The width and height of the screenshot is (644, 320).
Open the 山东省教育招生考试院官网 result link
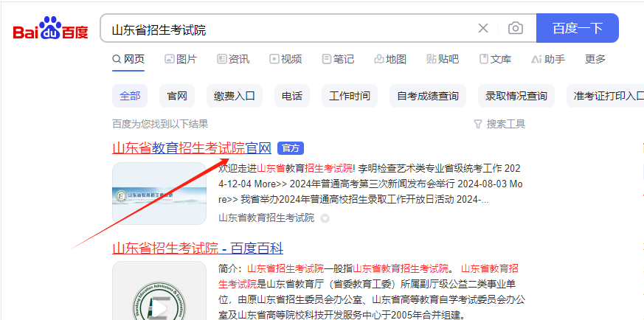tap(192, 148)
